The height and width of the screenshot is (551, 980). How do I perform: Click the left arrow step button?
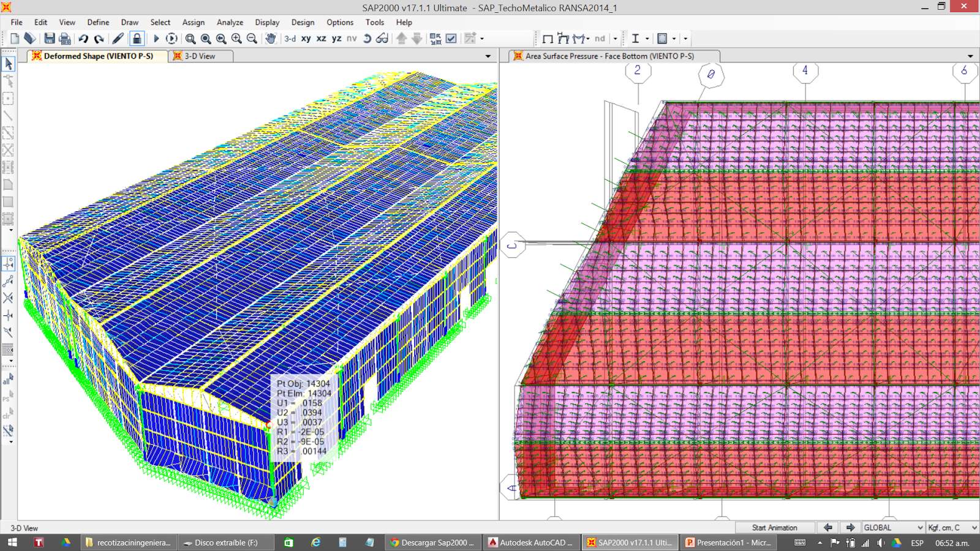828,527
